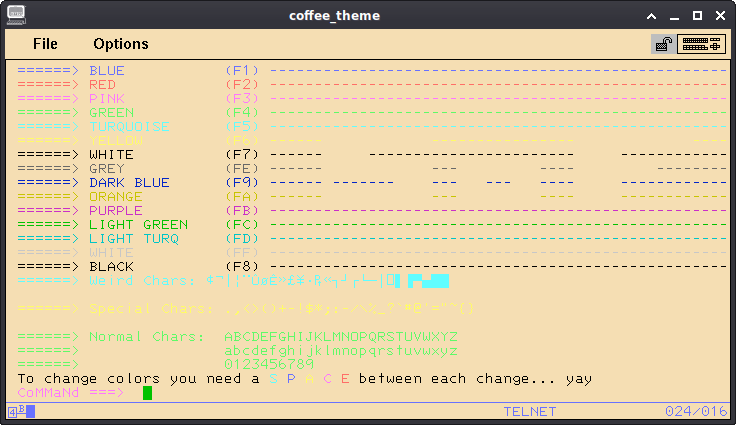Click the lowercase alphabet line

[x=341, y=351]
